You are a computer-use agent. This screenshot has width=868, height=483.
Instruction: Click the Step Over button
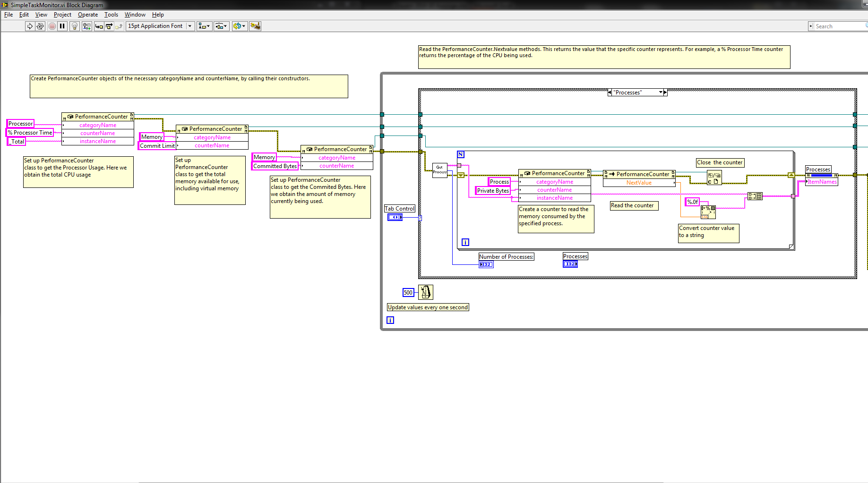pos(109,26)
